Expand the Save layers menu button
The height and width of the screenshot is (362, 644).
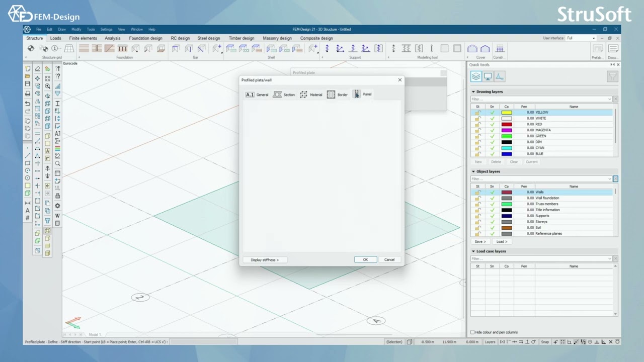(x=480, y=242)
